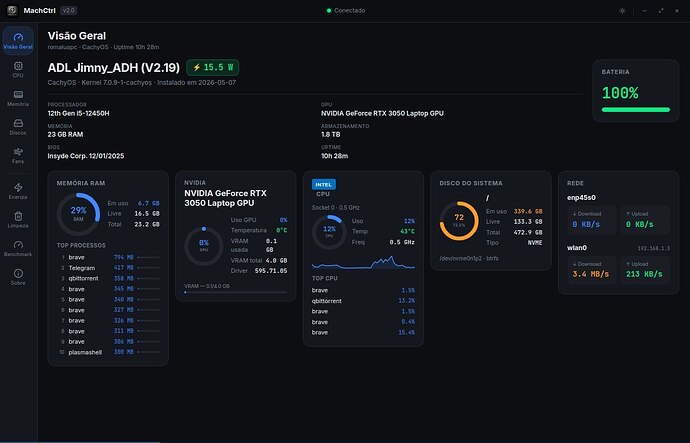Viewport: 690px width, 443px height.
Task: Click the wlan0 Download 3.4 MB/s box
Action: pos(591,270)
